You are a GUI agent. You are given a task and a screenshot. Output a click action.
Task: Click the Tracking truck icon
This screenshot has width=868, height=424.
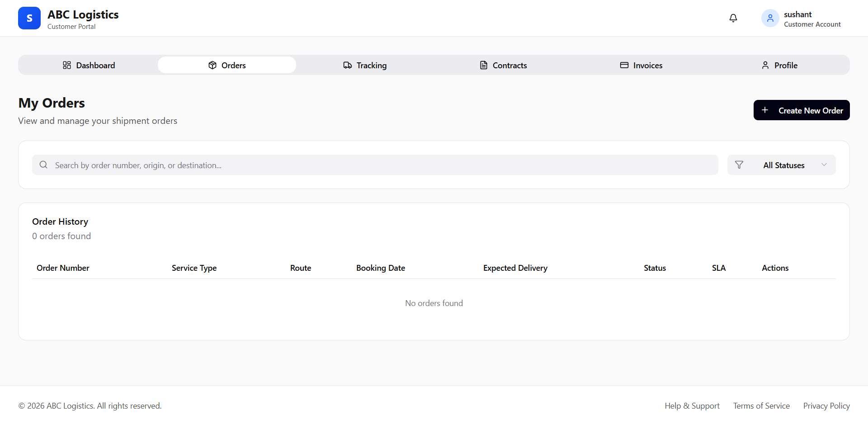347,65
